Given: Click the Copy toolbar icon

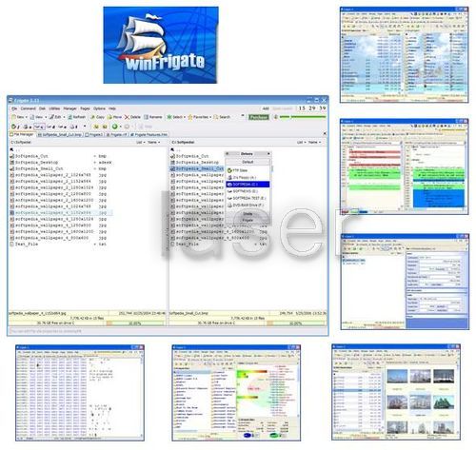Looking at the screenshot, I should pyautogui.click(x=92, y=117).
